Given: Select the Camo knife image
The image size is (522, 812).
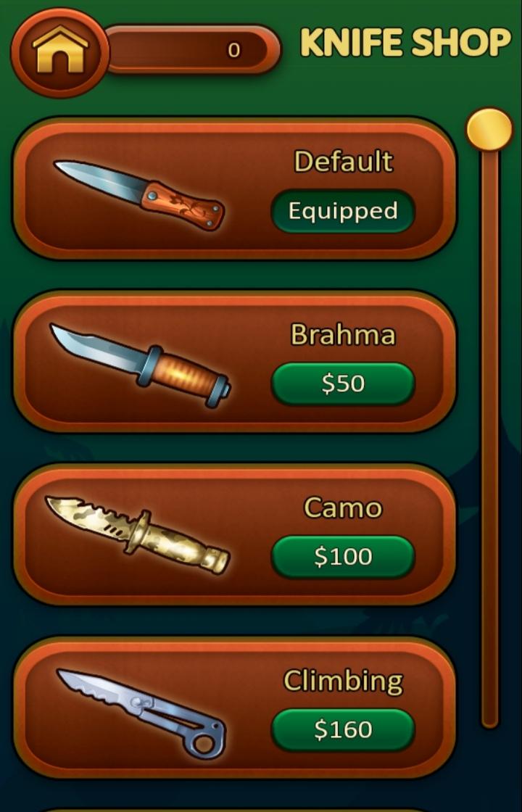Looking at the screenshot, I should click(x=137, y=535).
